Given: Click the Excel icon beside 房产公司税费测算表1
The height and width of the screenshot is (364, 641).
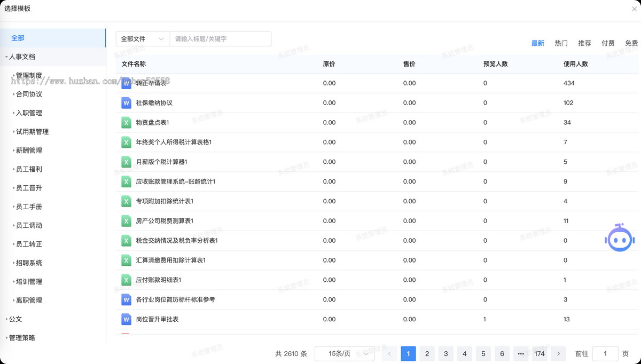Looking at the screenshot, I should coord(127,221).
